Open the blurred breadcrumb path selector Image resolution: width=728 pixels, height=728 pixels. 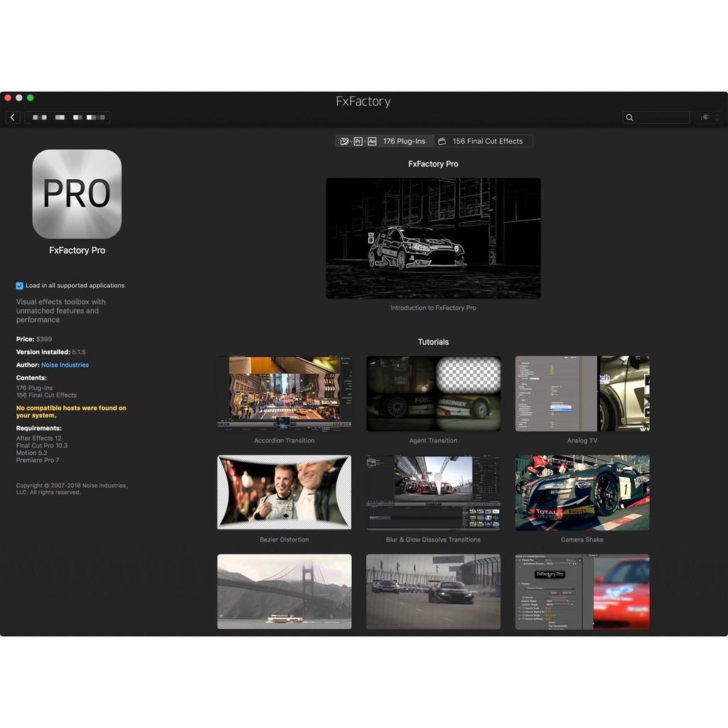click(x=68, y=117)
